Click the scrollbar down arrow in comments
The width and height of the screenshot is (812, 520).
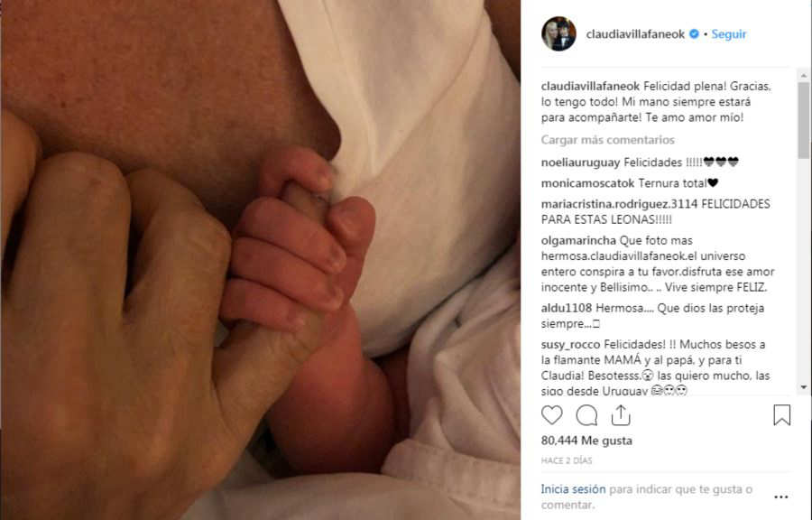coord(804,387)
